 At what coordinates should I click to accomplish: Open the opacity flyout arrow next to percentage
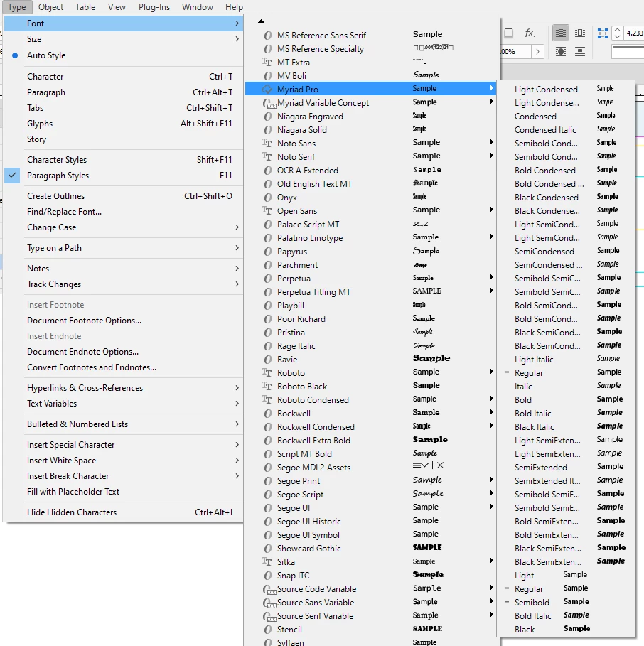(x=537, y=51)
